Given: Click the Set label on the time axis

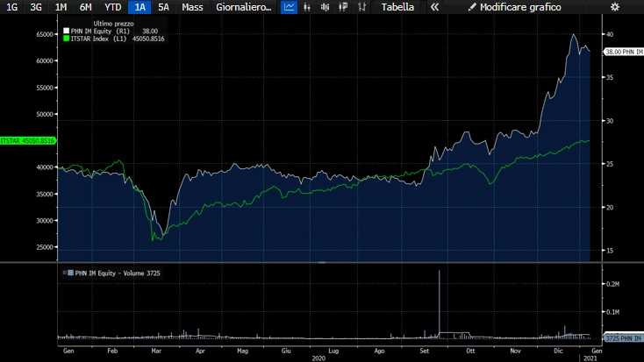Looking at the screenshot, I should click(x=425, y=351).
